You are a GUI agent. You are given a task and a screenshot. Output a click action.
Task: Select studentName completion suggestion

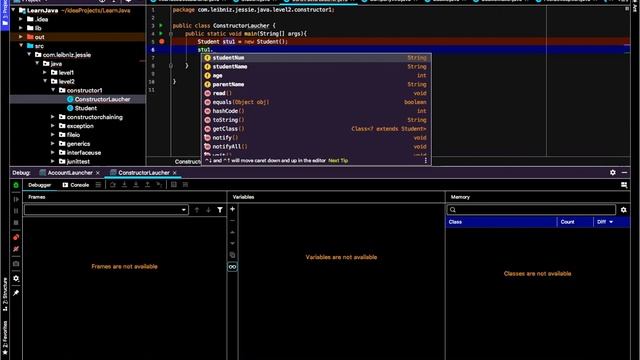[x=316, y=67]
